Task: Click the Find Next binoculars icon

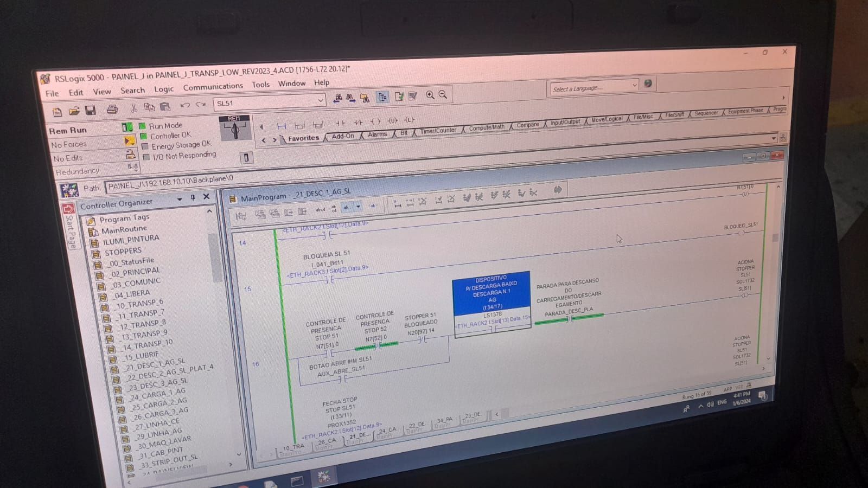Action: (x=351, y=98)
